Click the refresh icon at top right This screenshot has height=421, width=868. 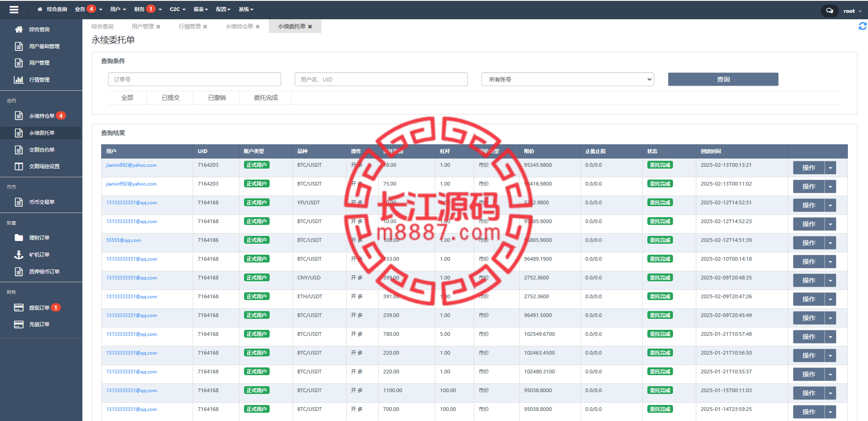[863, 26]
